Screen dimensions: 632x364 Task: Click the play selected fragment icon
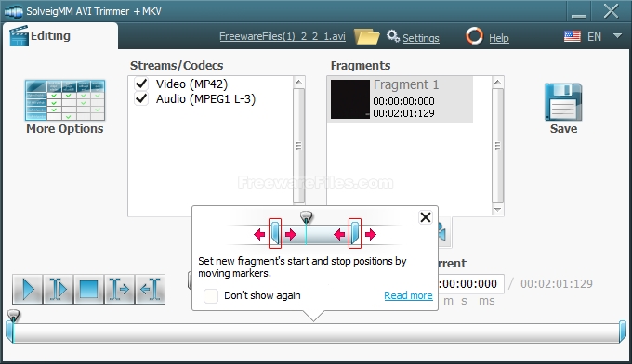[58, 289]
